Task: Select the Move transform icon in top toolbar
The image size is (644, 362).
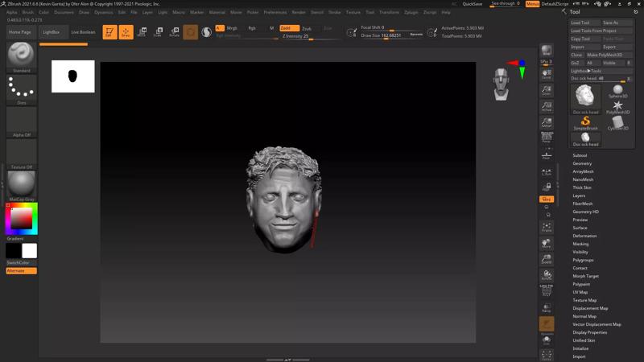Action: click(x=142, y=32)
